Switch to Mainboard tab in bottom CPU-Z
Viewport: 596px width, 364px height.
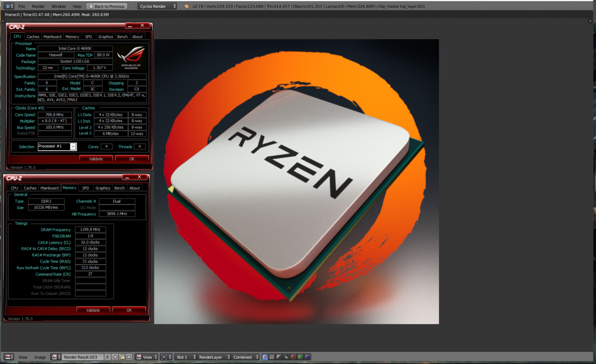(x=50, y=188)
